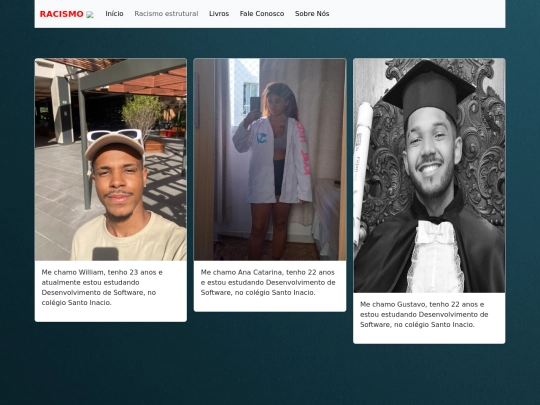Click Ana Catarina's mirror photo
The height and width of the screenshot is (405, 540).
pos(270,159)
